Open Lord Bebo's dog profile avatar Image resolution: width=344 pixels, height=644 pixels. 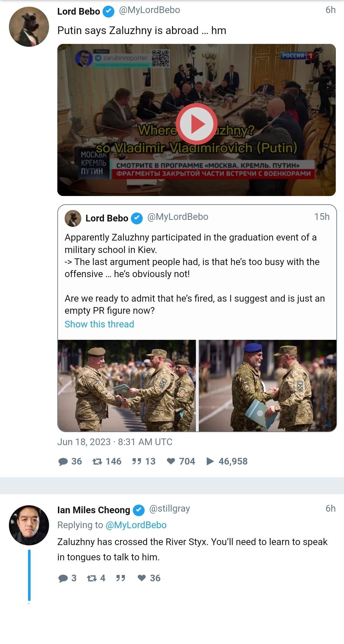[x=29, y=27]
